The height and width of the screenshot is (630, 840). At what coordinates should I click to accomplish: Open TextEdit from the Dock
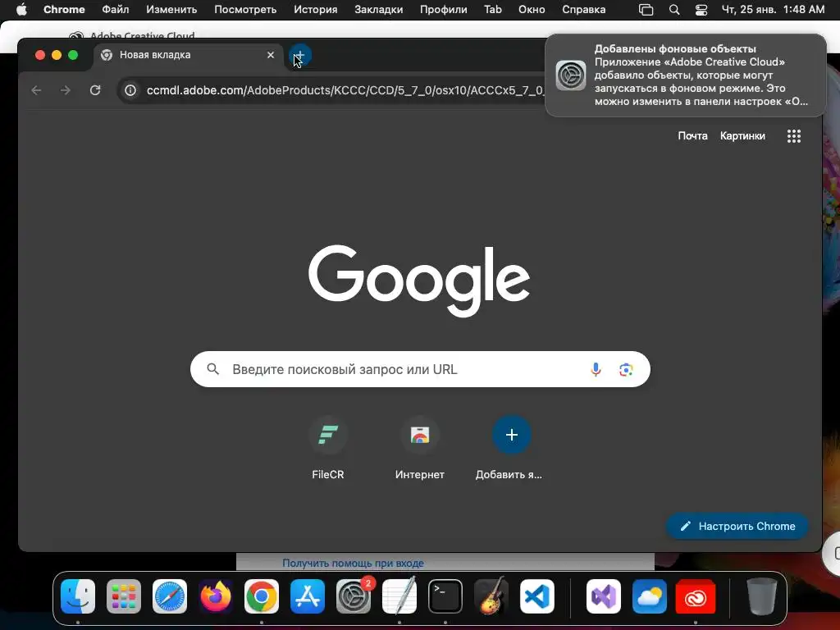[399, 596]
